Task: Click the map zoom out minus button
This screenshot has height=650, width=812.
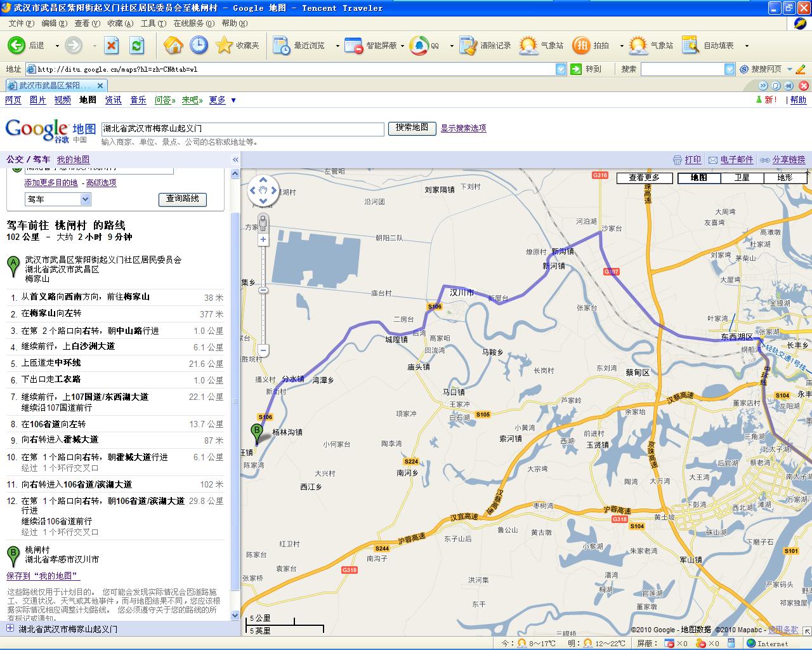Action: click(x=263, y=350)
